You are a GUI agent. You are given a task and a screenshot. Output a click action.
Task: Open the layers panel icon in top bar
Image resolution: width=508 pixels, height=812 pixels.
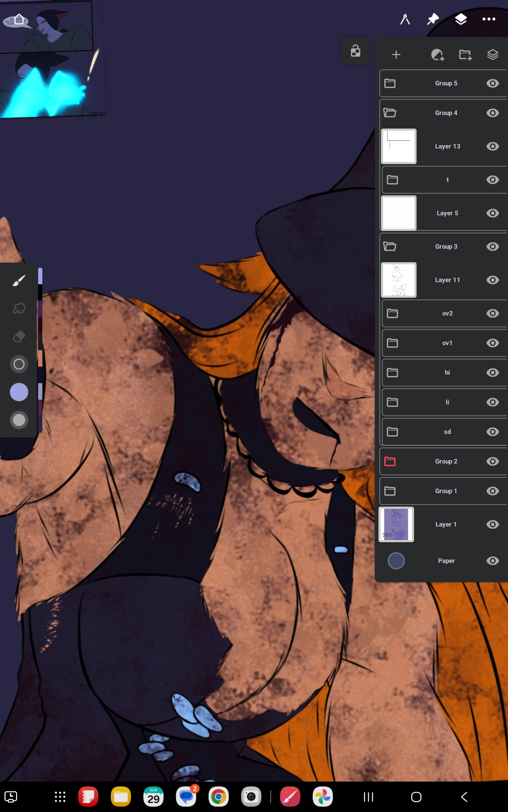tap(461, 19)
